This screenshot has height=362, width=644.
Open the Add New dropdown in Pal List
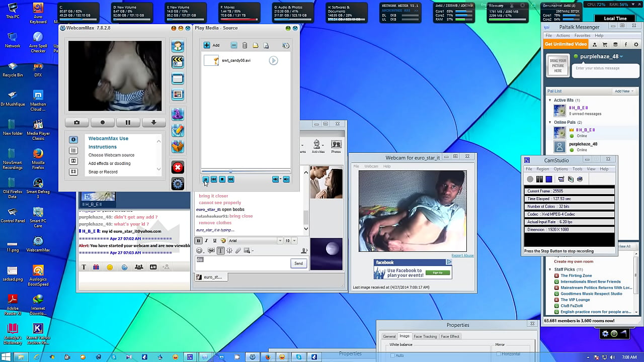coord(624,91)
